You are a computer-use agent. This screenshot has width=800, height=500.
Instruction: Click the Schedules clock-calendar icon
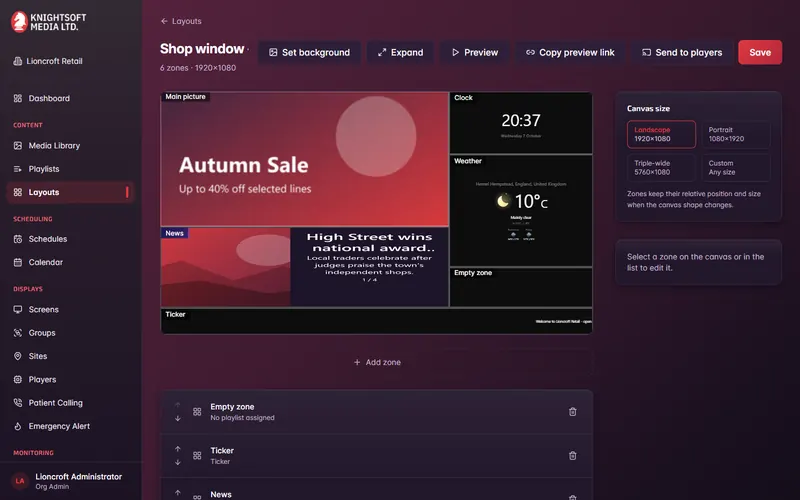18,239
